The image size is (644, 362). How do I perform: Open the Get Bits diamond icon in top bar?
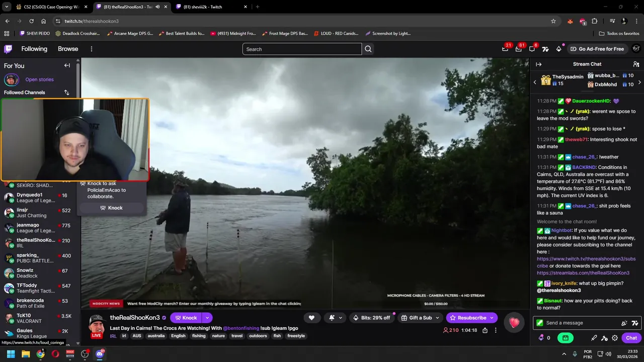coord(558,49)
